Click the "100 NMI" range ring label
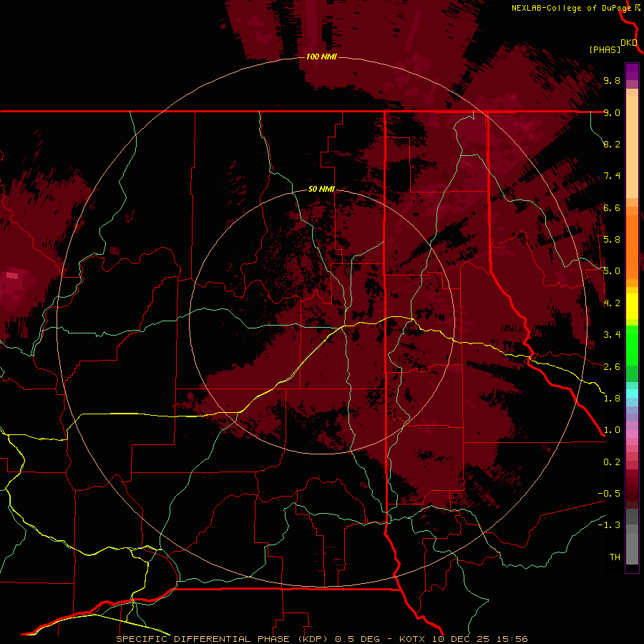Viewport: 644px width, 644px height. coord(321,57)
